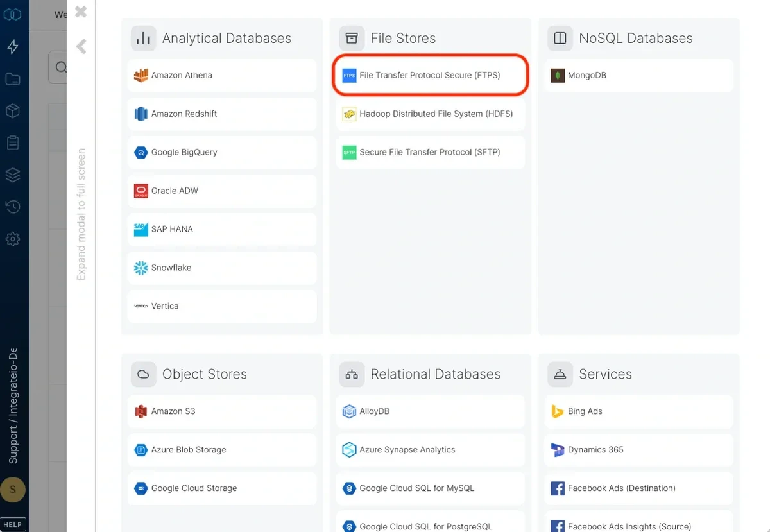Viewport: 770px width, 532px height.
Task: Click the Services bell icon
Action: point(560,374)
